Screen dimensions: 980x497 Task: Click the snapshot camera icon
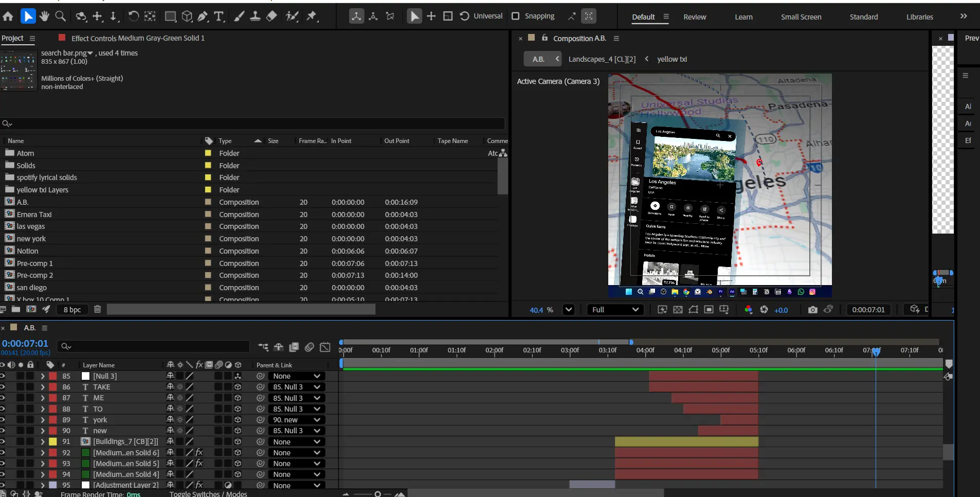point(812,310)
